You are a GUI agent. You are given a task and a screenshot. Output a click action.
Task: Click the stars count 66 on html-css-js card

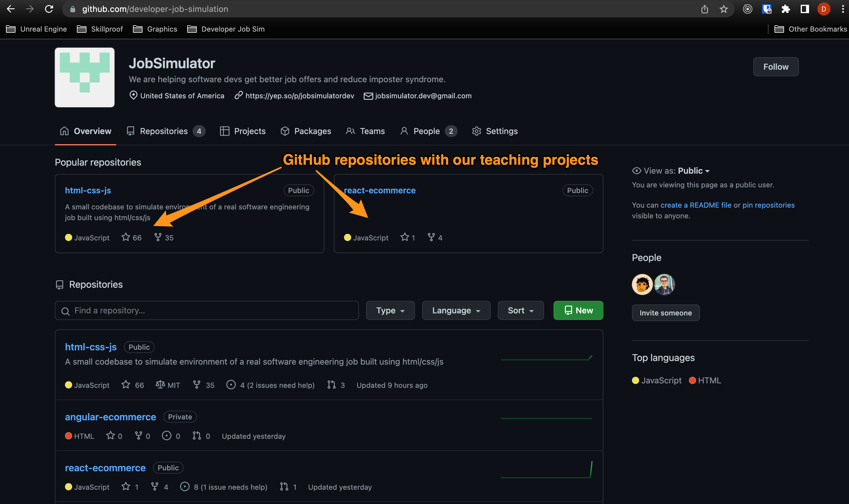coord(131,237)
